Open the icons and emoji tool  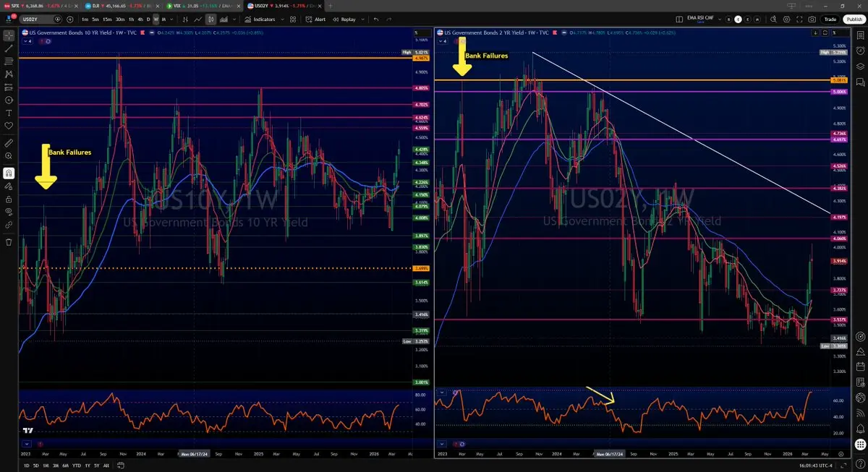point(9,126)
